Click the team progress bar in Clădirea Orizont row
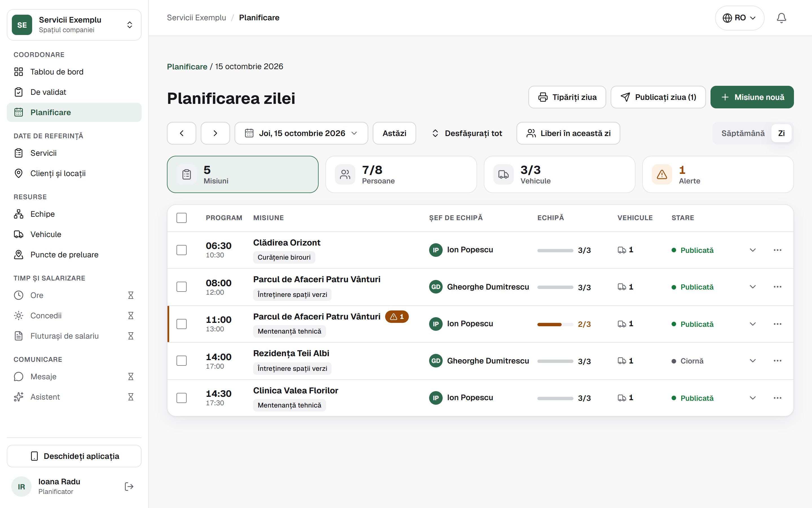This screenshot has height=508, width=812. 555,250
